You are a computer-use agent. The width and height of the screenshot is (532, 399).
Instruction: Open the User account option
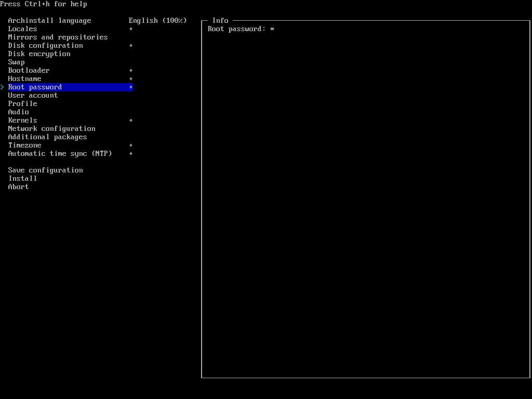click(x=33, y=96)
